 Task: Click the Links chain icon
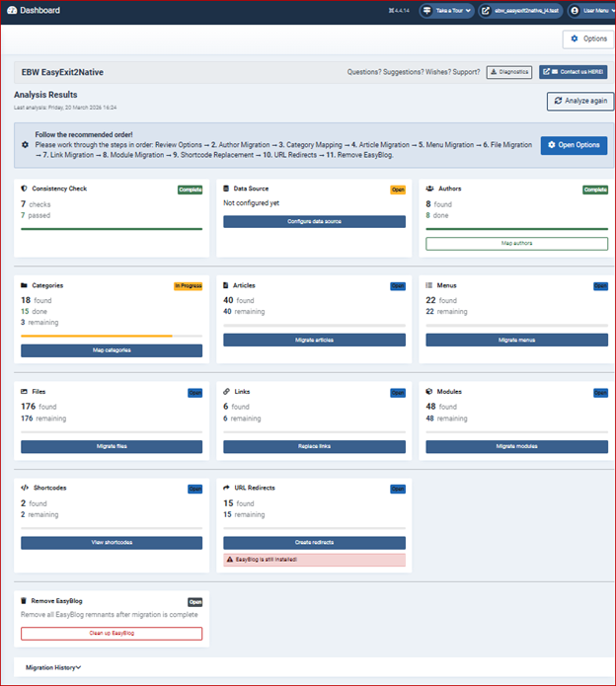227,391
